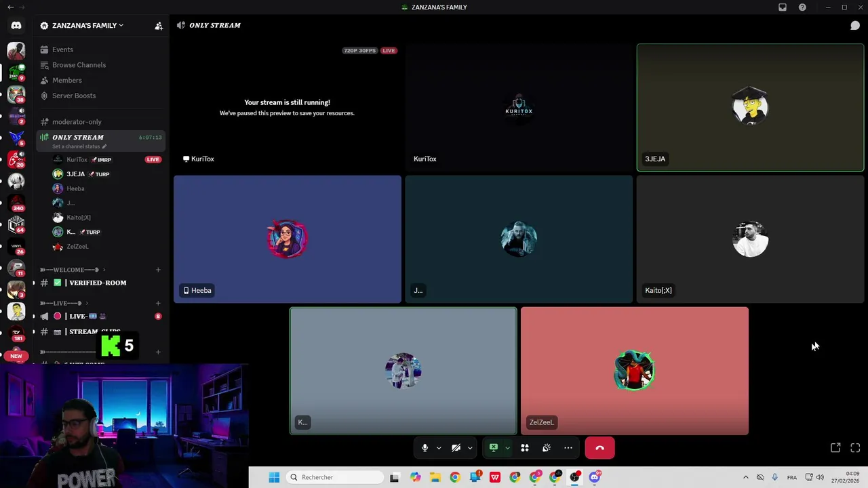This screenshot has width=868, height=488.
Task: Open the WPS Office taskbar icon
Action: pos(495,477)
